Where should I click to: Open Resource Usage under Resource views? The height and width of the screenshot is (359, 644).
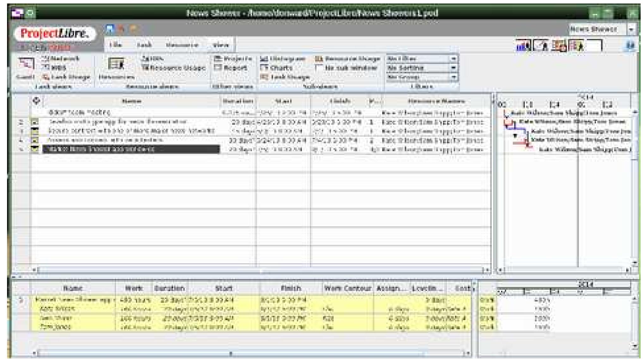pos(173,68)
